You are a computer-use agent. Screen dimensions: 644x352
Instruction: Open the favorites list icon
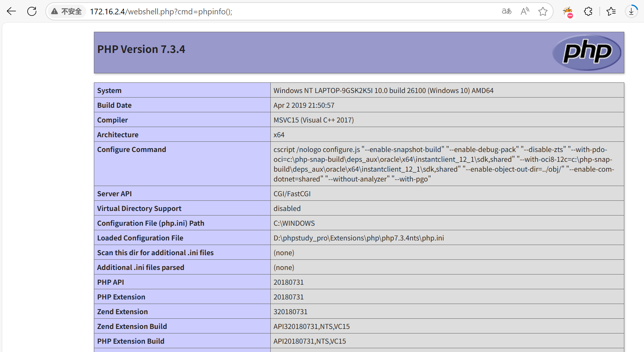click(611, 11)
